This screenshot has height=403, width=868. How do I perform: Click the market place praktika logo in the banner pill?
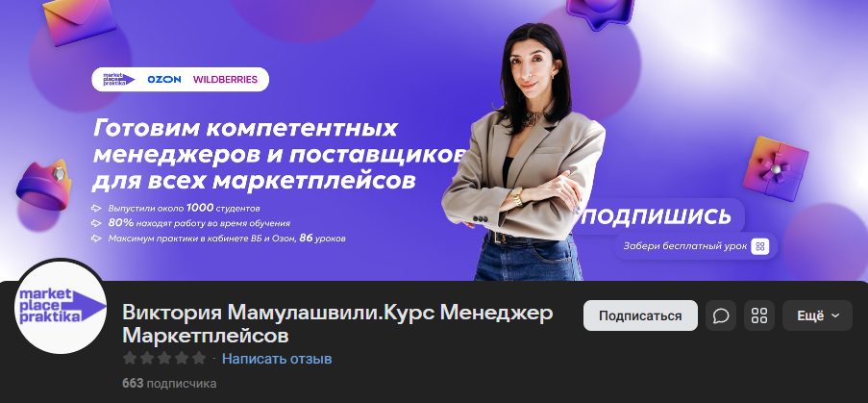pos(118,79)
